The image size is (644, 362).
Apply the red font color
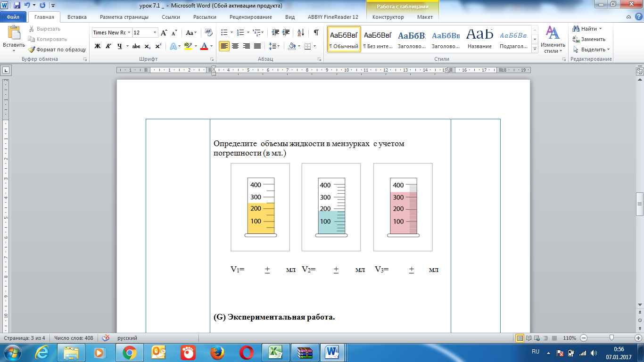click(x=204, y=46)
